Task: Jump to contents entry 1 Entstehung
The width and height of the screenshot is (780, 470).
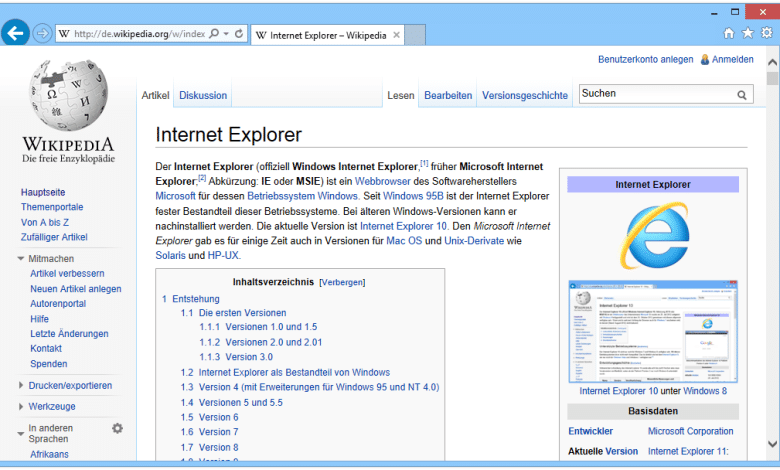Action: coord(191,299)
